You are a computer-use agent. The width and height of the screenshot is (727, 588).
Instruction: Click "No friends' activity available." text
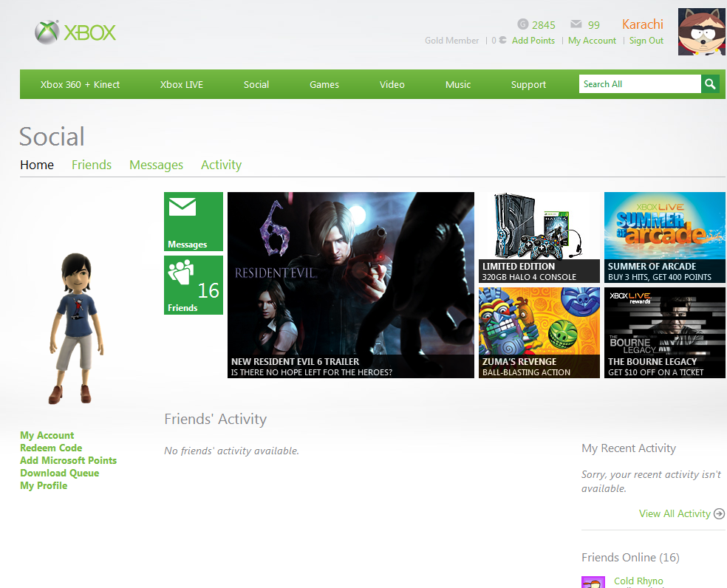(232, 451)
